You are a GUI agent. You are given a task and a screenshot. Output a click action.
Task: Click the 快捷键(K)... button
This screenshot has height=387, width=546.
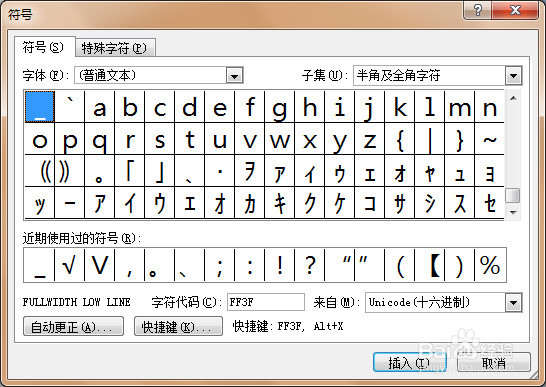(x=178, y=326)
